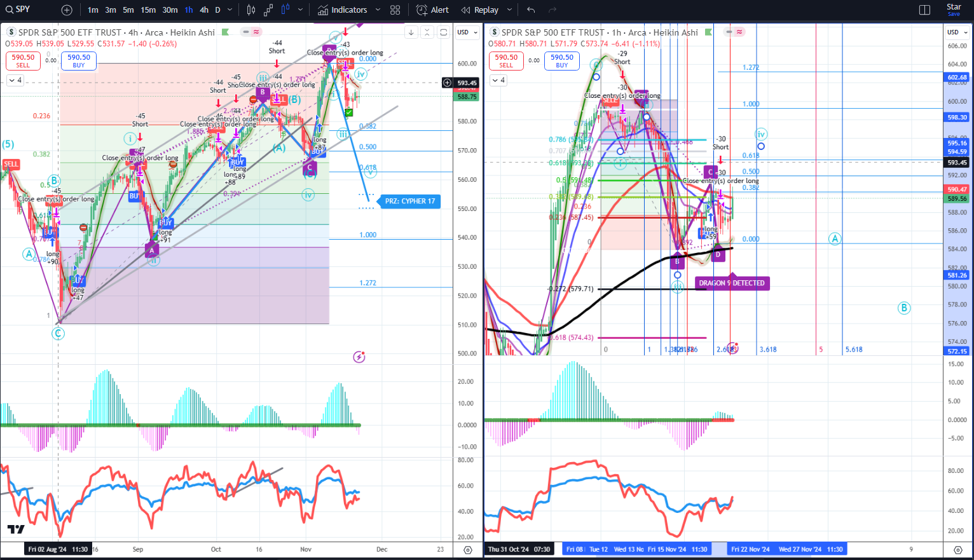Click 590.50 SELL button on 4h chart
Screen dimensions: 974x560
23,61
